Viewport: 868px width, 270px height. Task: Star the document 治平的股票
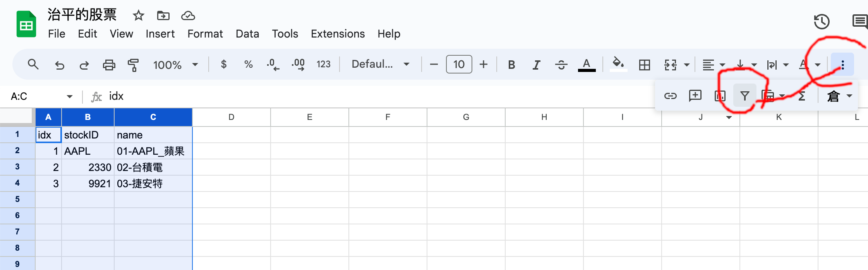[x=138, y=16]
